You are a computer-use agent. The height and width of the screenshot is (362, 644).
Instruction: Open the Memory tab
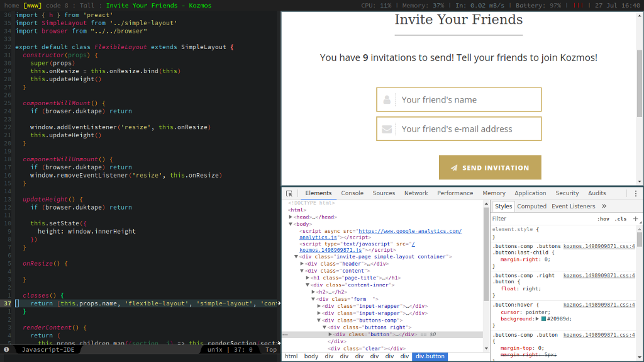pyautogui.click(x=494, y=193)
